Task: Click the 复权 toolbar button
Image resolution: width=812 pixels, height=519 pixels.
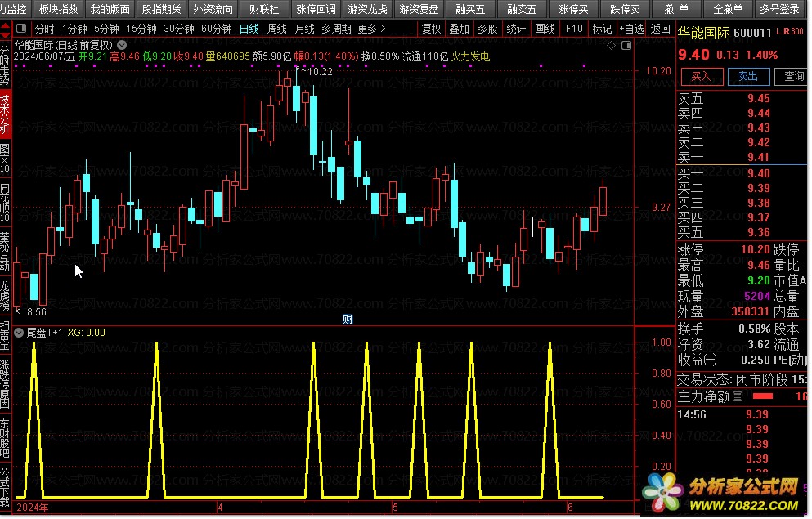Action: click(x=432, y=29)
